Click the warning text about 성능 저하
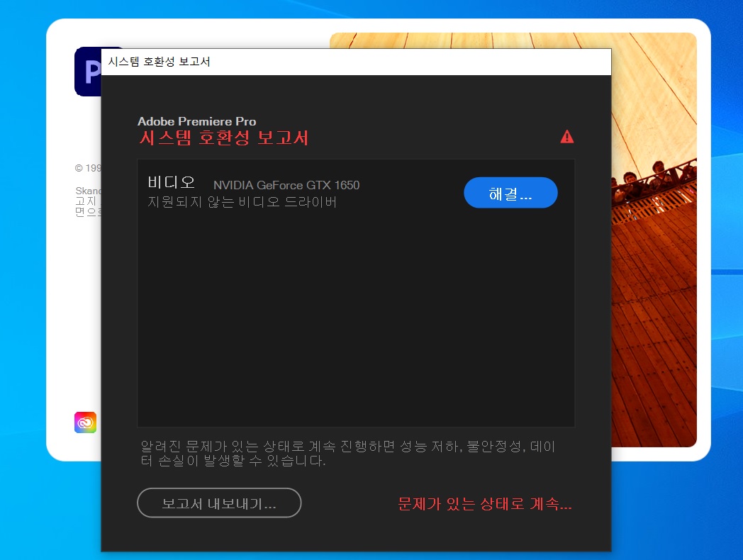Screen dimensions: 743x560 coord(348,454)
